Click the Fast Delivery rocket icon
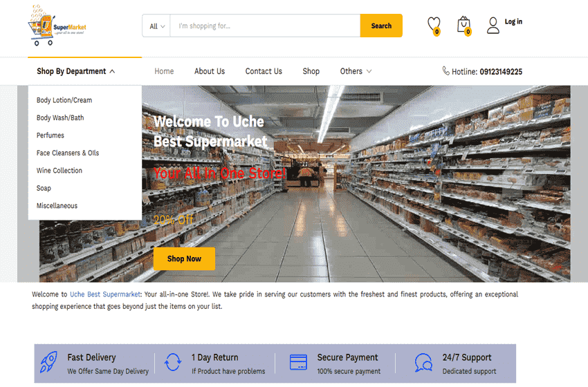 [x=48, y=364]
